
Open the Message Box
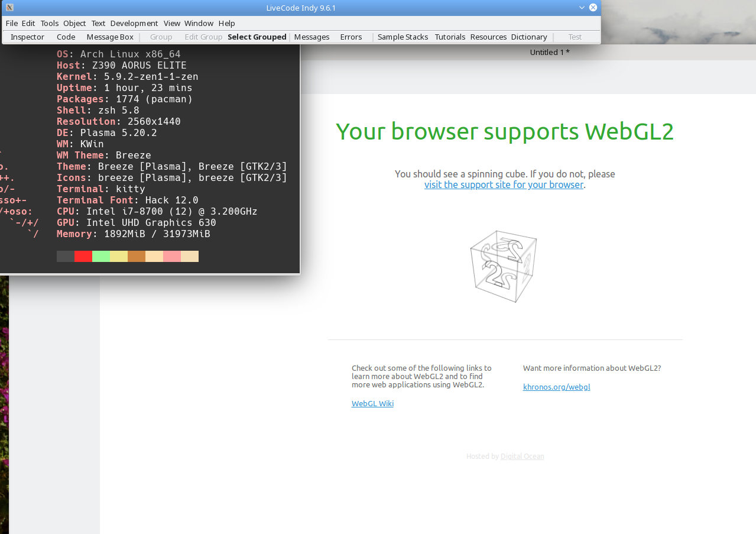pos(110,37)
